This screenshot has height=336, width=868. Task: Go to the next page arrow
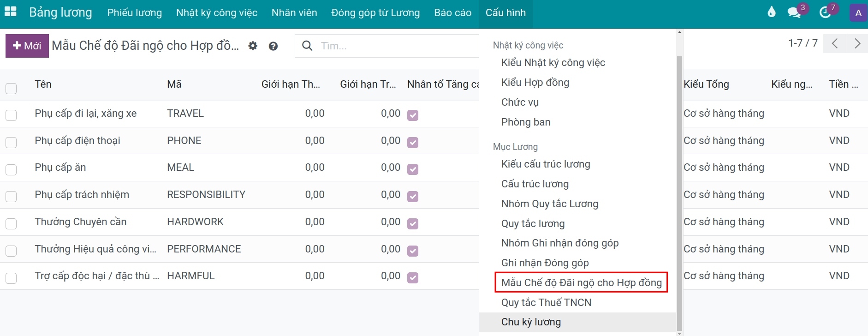point(857,43)
